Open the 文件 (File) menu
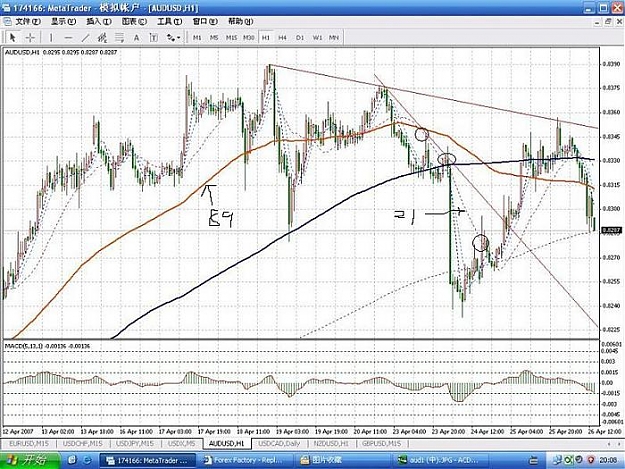The height and width of the screenshot is (469, 625). pos(28,22)
